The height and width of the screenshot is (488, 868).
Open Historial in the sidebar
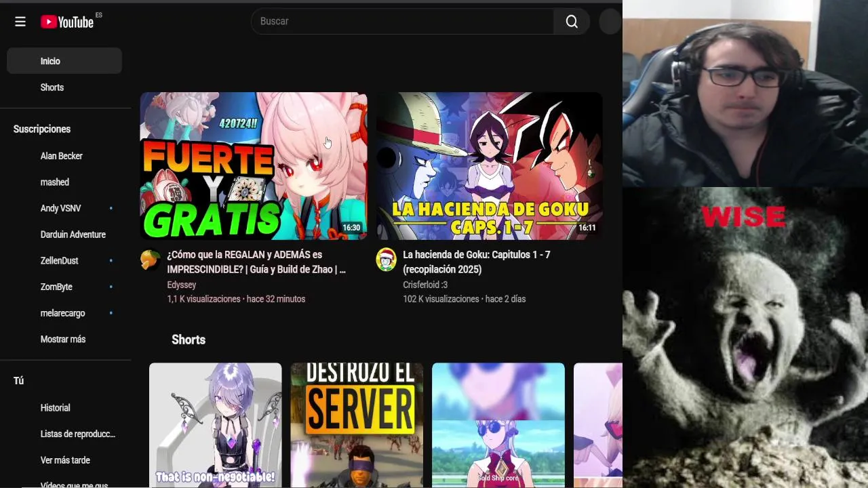pos(64,408)
